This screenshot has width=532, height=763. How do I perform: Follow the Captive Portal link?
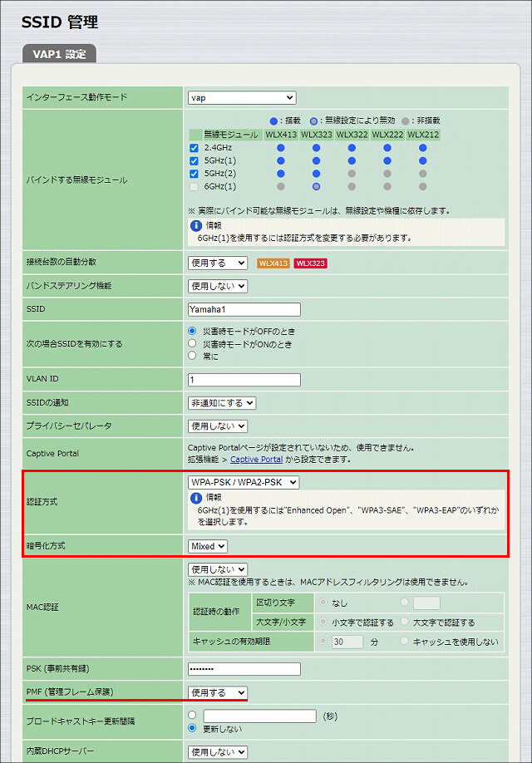tap(256, 460)
